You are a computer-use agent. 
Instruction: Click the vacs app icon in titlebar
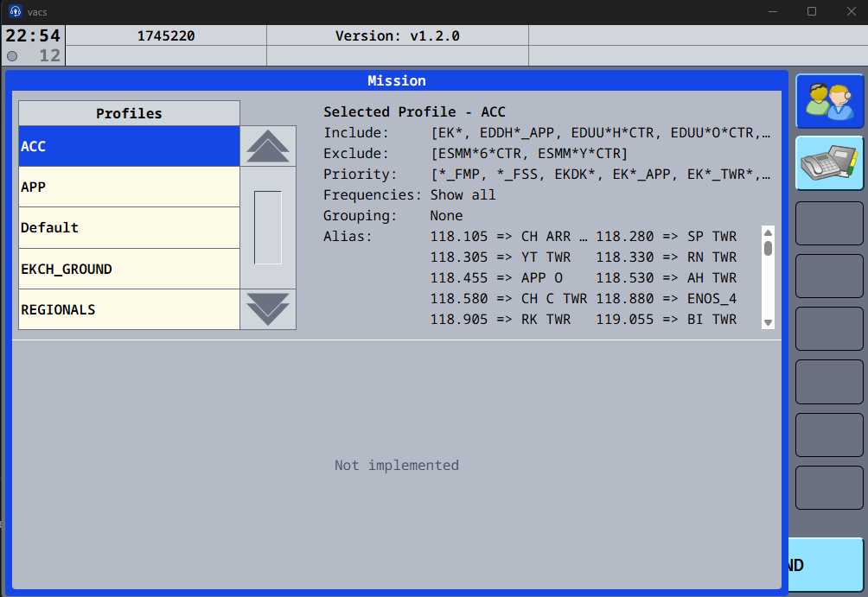(x=15, y=11)
